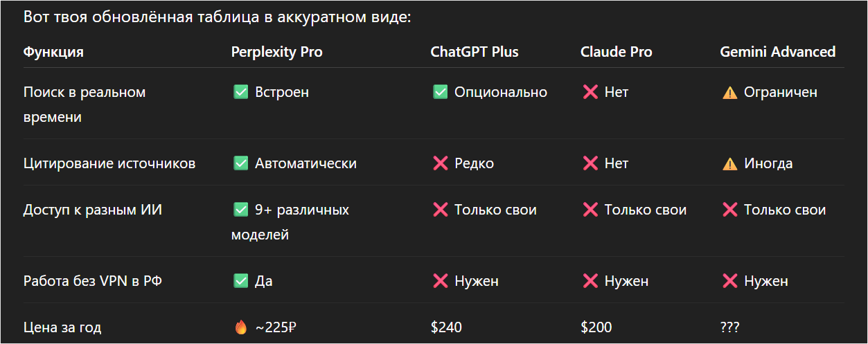Click red cross next to Редко

[440, 163]
